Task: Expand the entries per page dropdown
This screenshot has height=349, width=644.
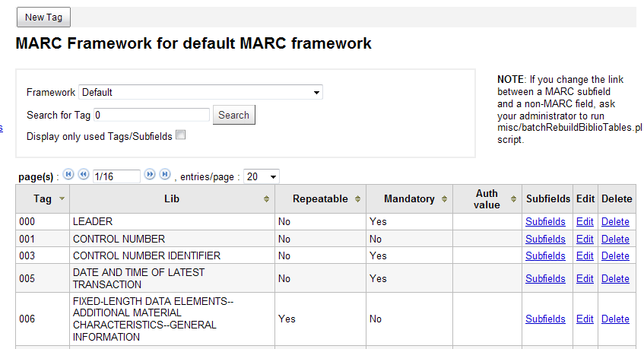Action: pyautogui.click(x=262, y=176)
